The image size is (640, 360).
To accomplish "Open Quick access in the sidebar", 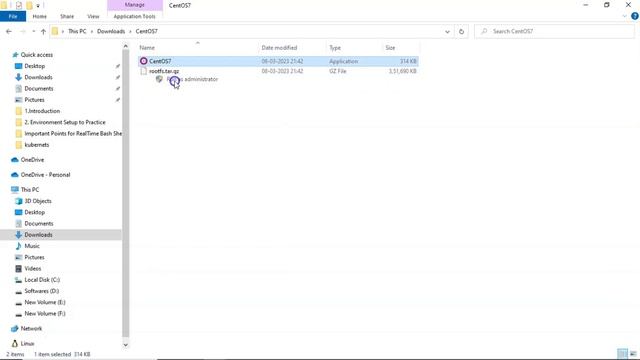I will click(x=36, y=55).
